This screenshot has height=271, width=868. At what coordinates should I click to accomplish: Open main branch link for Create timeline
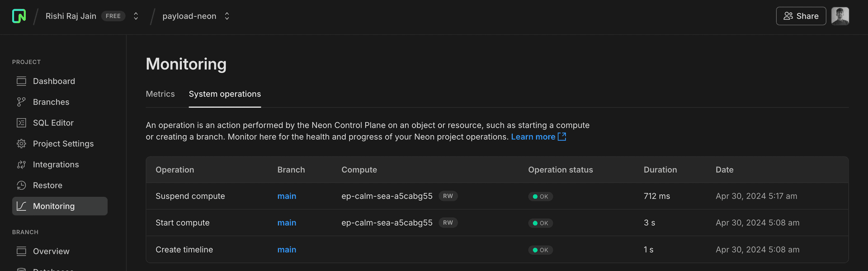pos(287,249)
